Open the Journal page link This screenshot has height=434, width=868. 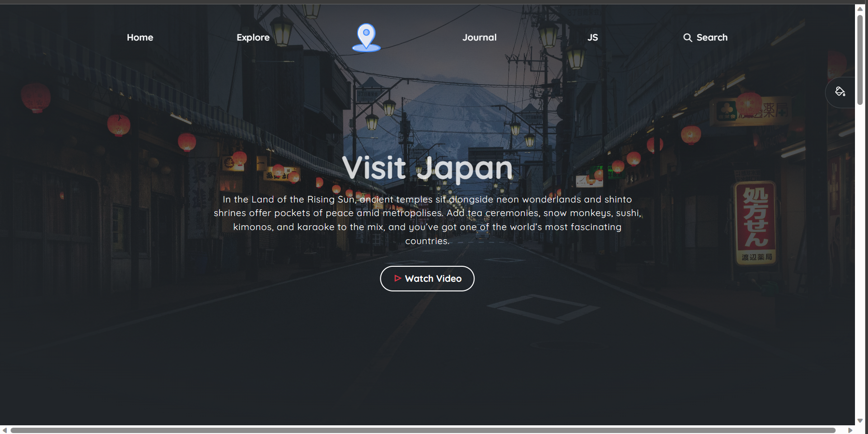[x=479, y=38]
